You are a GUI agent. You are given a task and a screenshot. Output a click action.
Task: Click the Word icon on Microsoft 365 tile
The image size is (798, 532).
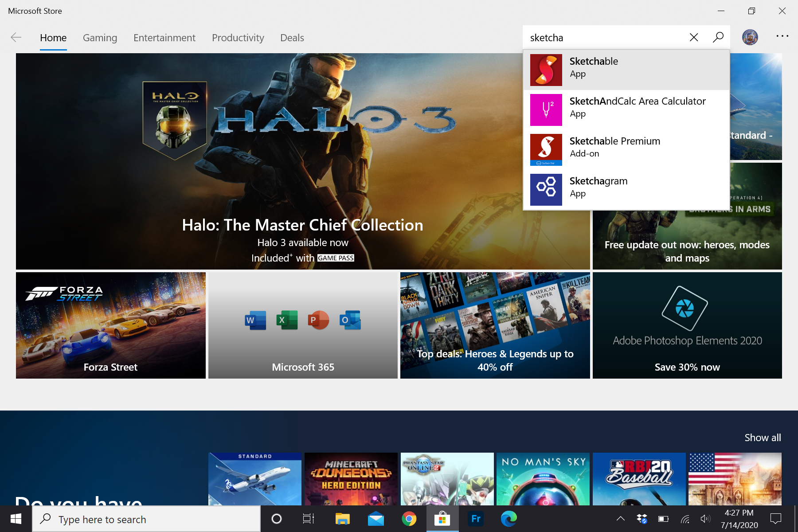(x=255, y=320)
